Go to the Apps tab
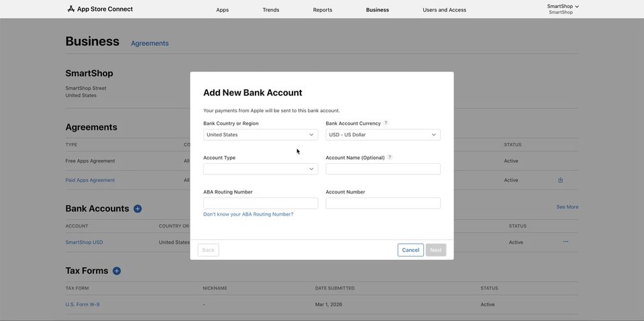The width and height of the screenshot is (644, 321). (222, 10)
